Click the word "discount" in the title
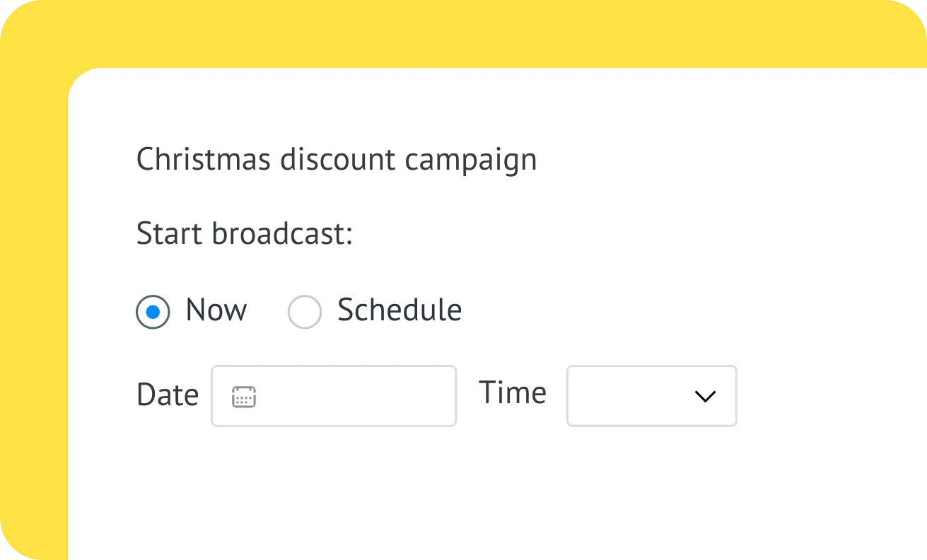Viewport: 927px width, 560px height. [338, 160]
